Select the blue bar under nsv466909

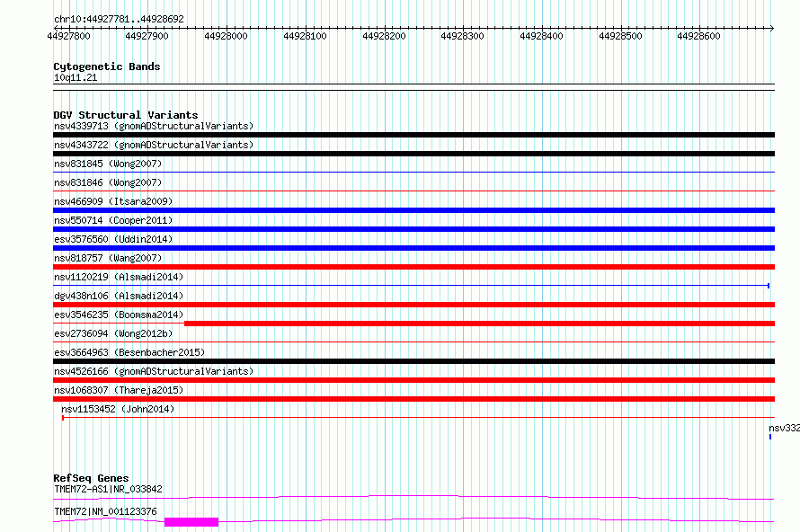tap(413, 210)
